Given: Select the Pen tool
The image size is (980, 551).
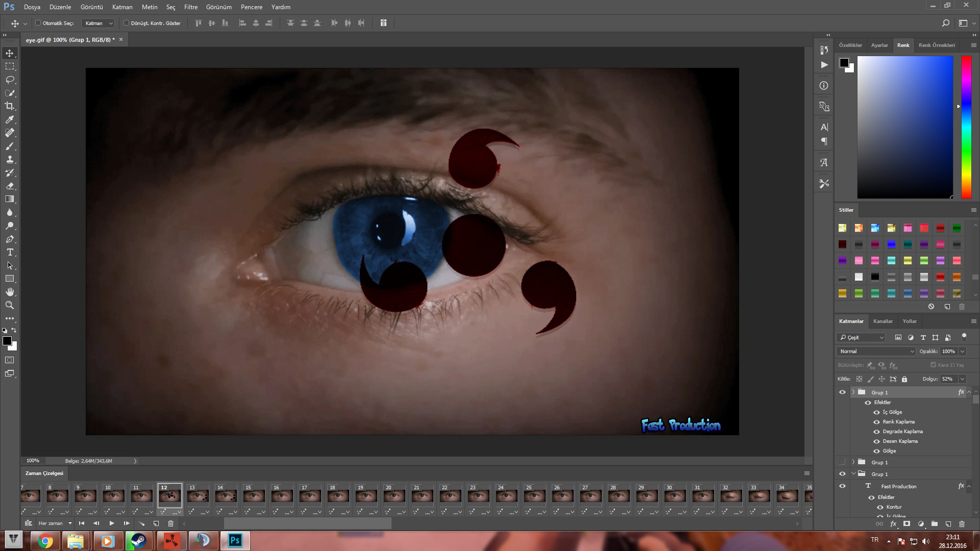Looking at the screenshot, I should coord(10,239).
